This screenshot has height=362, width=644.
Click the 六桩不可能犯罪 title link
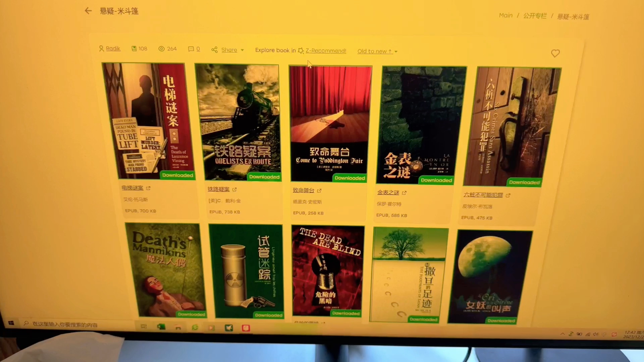click(x=483, y=195)
